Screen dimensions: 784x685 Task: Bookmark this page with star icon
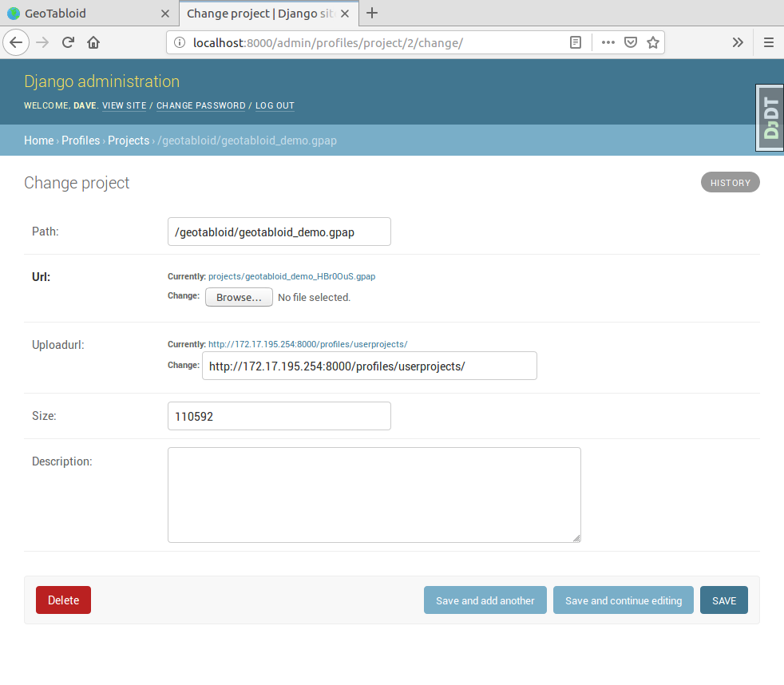pos(652,42)
